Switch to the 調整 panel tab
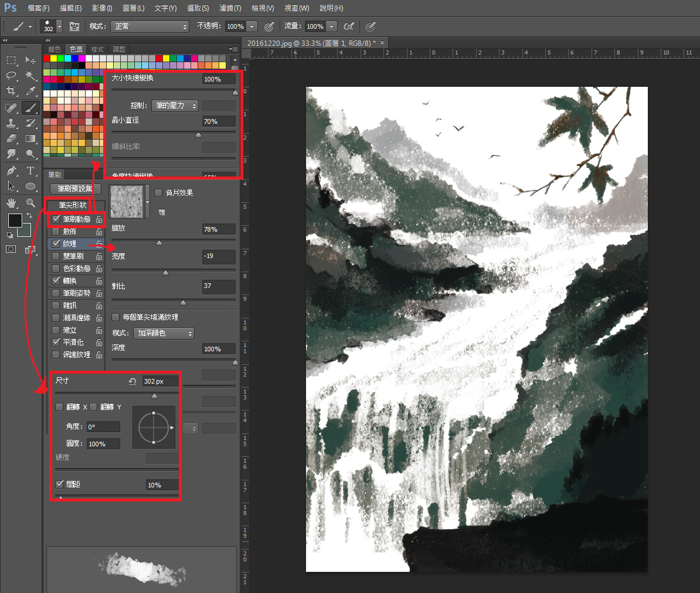The width and height of the screenshot is (700, 593). point(119,49)
